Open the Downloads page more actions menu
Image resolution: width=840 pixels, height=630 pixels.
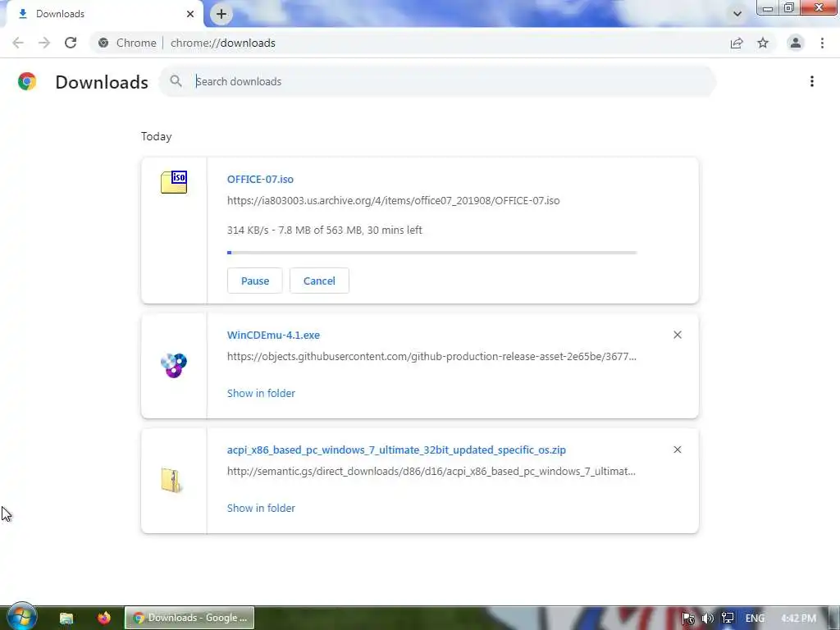click(x=812, y=81)
